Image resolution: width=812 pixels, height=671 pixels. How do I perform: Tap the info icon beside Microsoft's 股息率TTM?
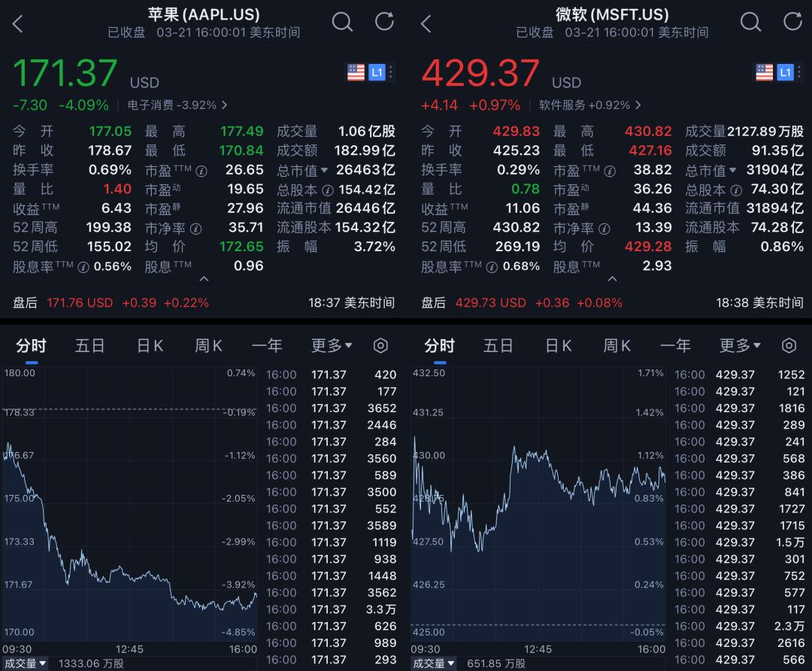pyautogui.click(x=491, y=266)
